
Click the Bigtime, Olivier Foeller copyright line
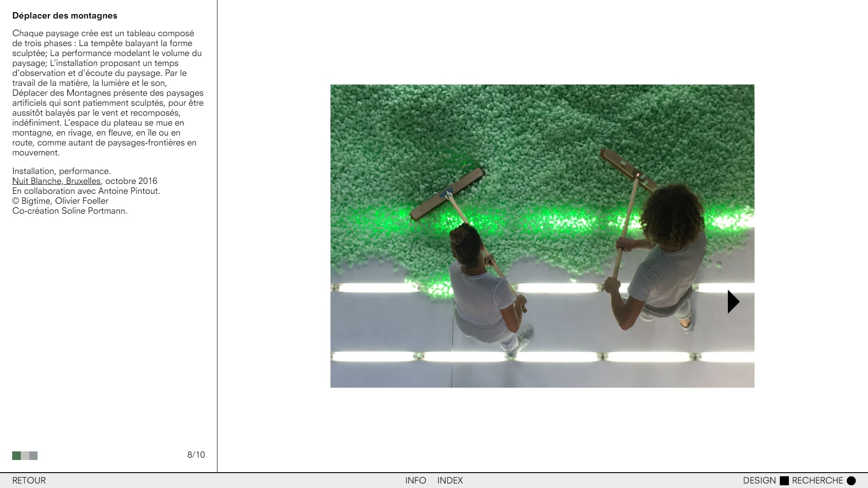coord(60,201)
